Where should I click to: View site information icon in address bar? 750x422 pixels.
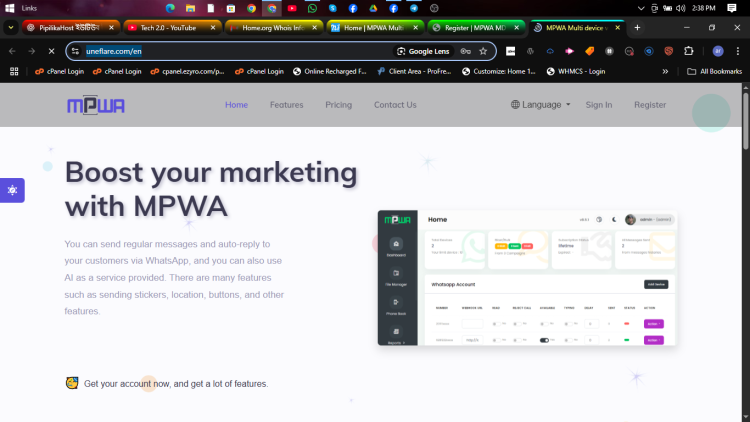tap(76, 51)
